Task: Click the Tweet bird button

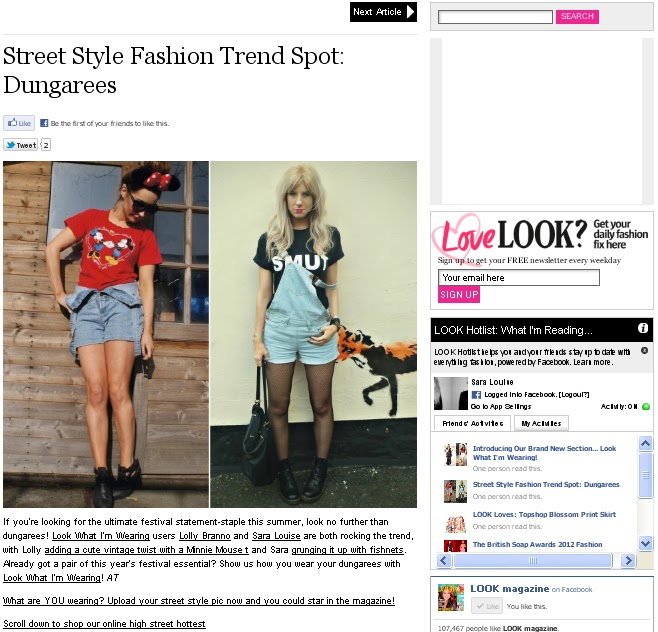Action: [x=21, y=145]
